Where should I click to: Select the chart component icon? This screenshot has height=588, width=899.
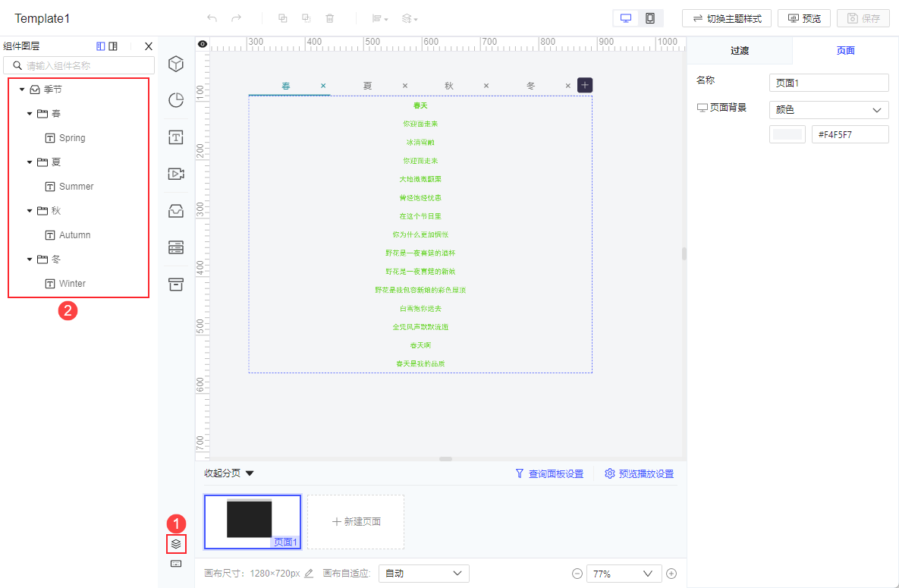point(175,99)
